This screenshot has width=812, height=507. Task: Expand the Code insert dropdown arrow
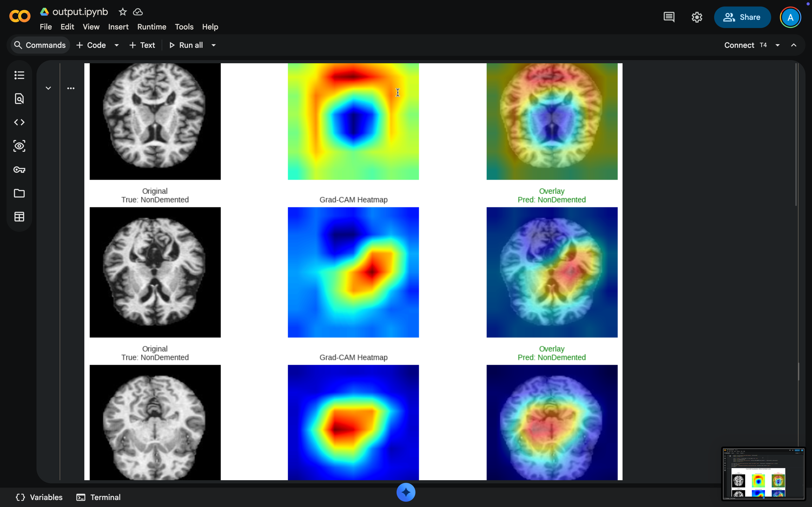pos(116,45)
